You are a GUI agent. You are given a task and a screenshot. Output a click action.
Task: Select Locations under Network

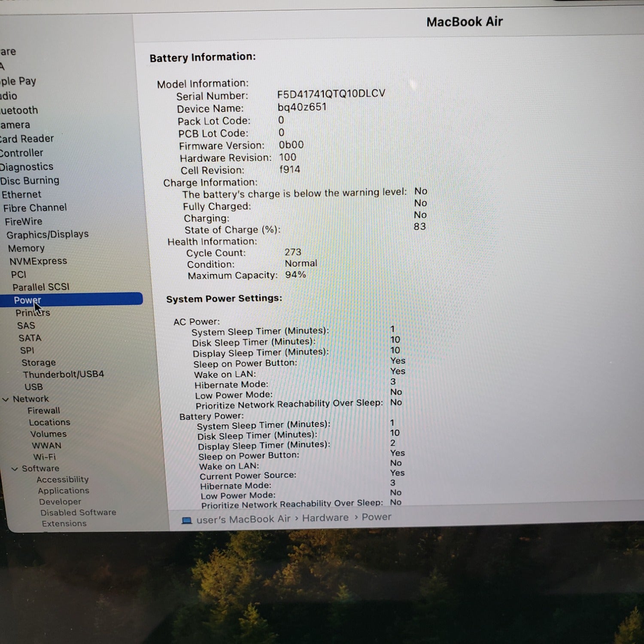pyautogui.click(x=49, y=422)
